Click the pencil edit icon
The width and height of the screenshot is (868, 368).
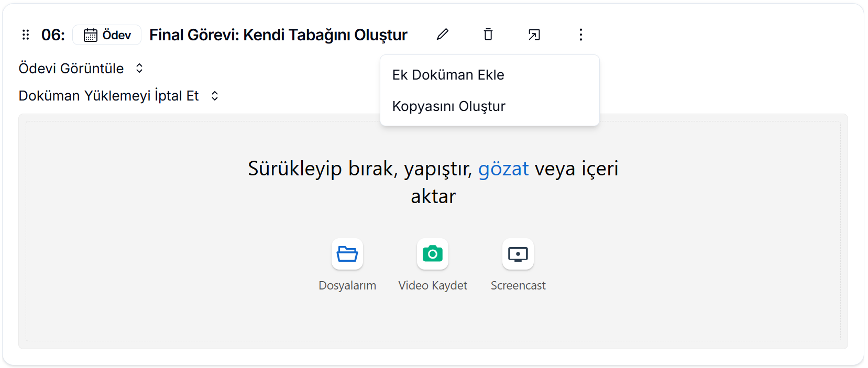(x=443, y=35)
